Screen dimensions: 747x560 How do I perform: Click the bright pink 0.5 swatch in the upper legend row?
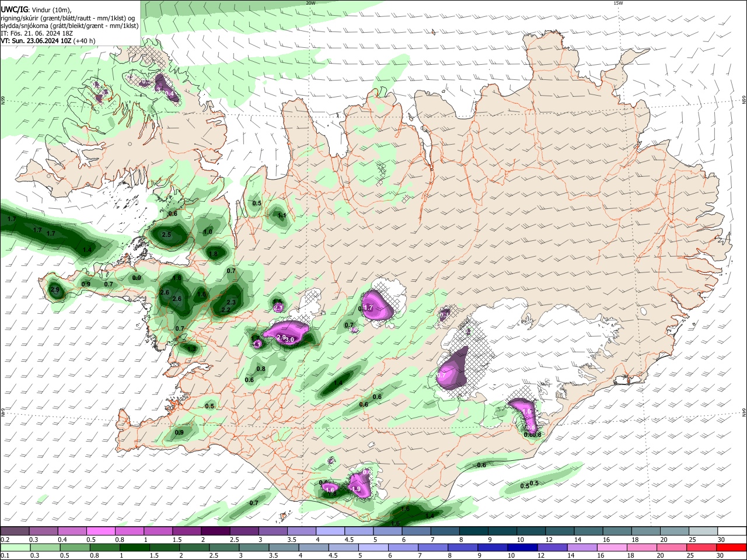pos(100,531)
